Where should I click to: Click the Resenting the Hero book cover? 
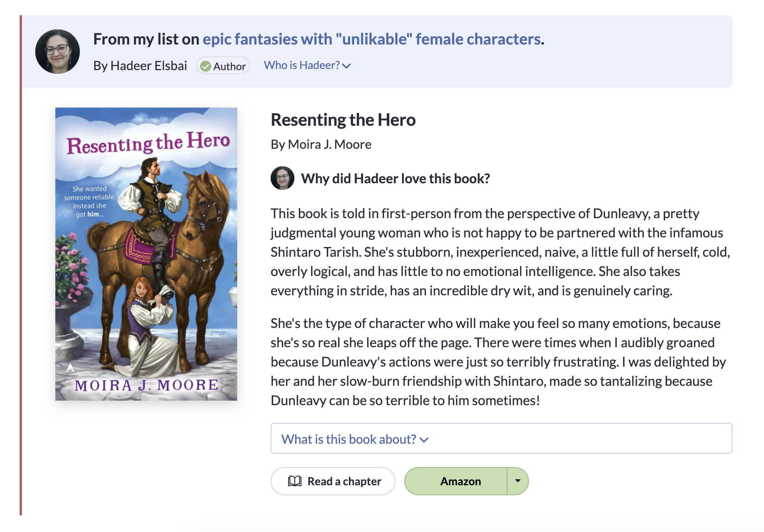146,254
